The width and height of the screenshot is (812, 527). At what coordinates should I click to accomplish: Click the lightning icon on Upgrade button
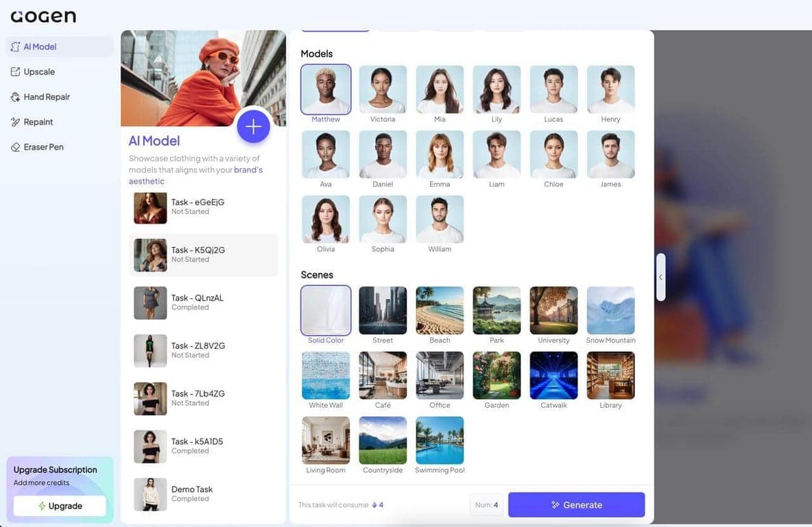(x=42, y=506)
